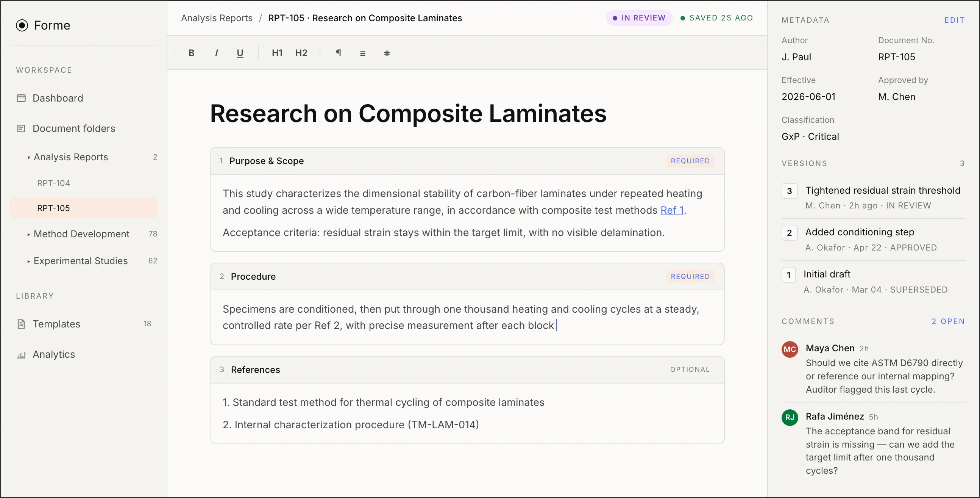Click the paragraph pilcrow icon
Image resolution: width=980 pixels, height=498 pixels.
[x=338, y=53]
